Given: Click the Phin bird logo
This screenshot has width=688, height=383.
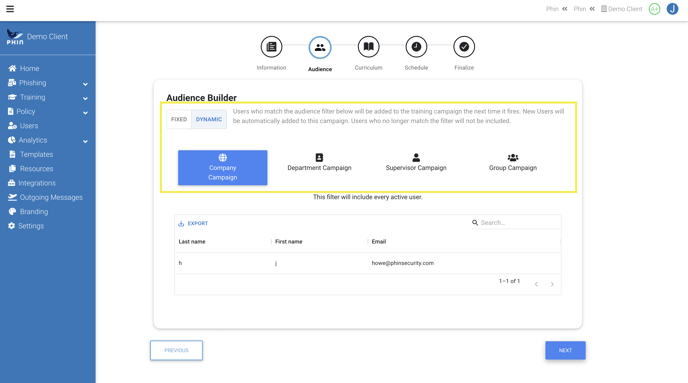Looking at the screenshot, I should coord(14,37).
